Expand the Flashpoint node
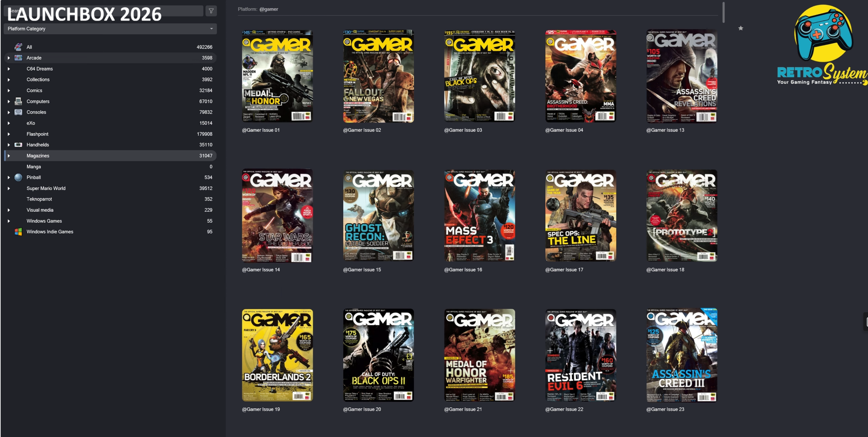This screenshot has width=868, height=437. pyautogui.click(x=9, y=134)
